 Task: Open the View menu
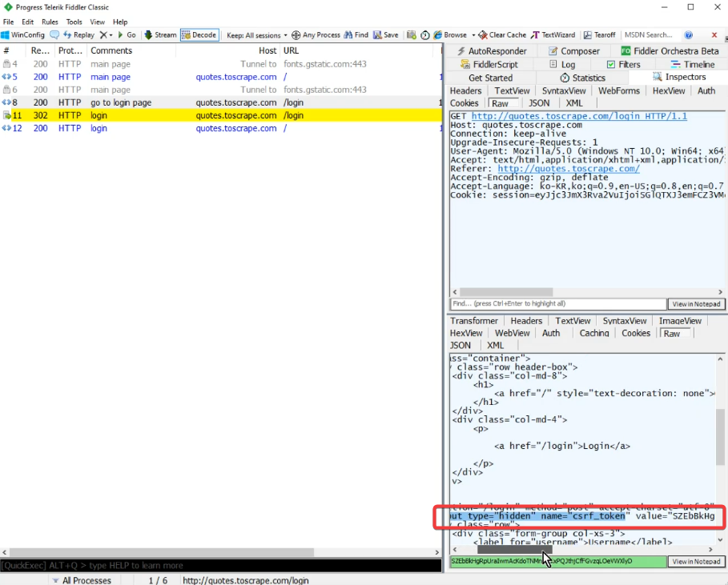pyautogui.click(x=97, y=22)
